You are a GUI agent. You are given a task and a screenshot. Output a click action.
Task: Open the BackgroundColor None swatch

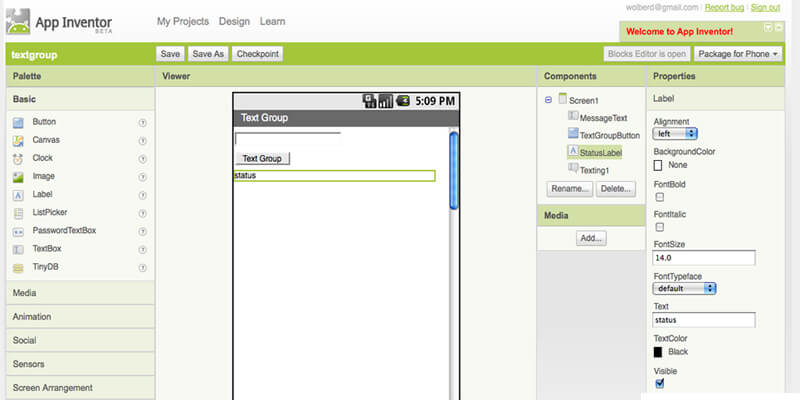click(658, 165)
